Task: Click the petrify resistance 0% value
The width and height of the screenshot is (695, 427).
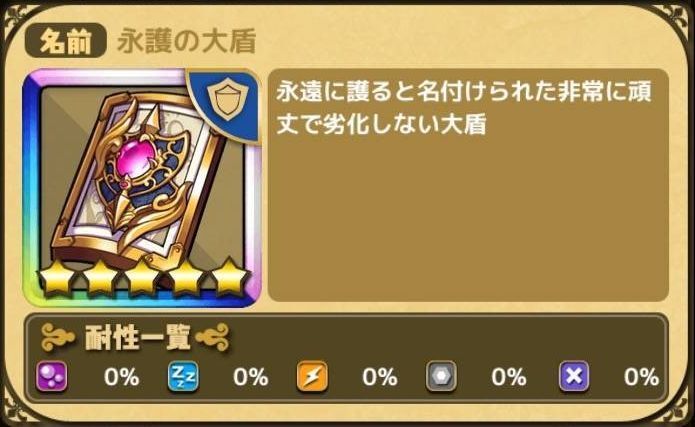Action: coord(508,377)
